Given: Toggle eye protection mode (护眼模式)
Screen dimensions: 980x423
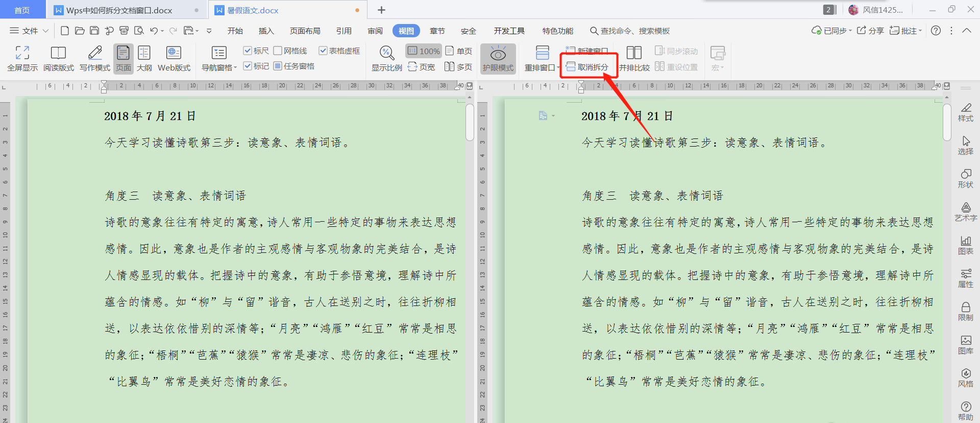Looking at the screenshot, I should [498, 58].
